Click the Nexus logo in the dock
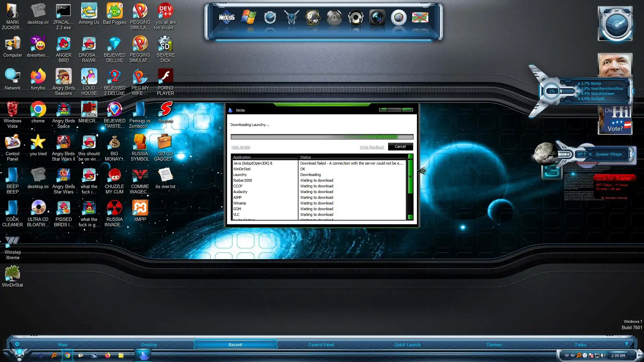The image size is (644, 362). pos(227,17)
